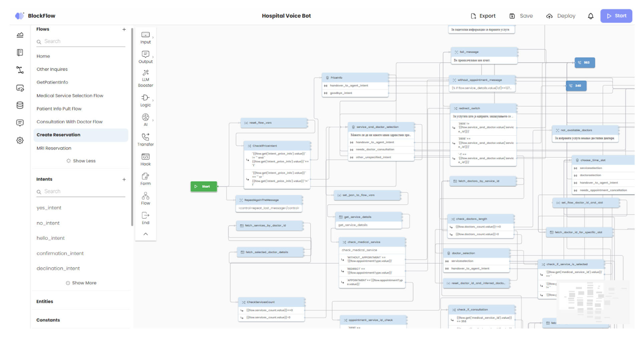Click the Deploy button
The width and height of the screenshot is (644, 340).
coord(561,16)
